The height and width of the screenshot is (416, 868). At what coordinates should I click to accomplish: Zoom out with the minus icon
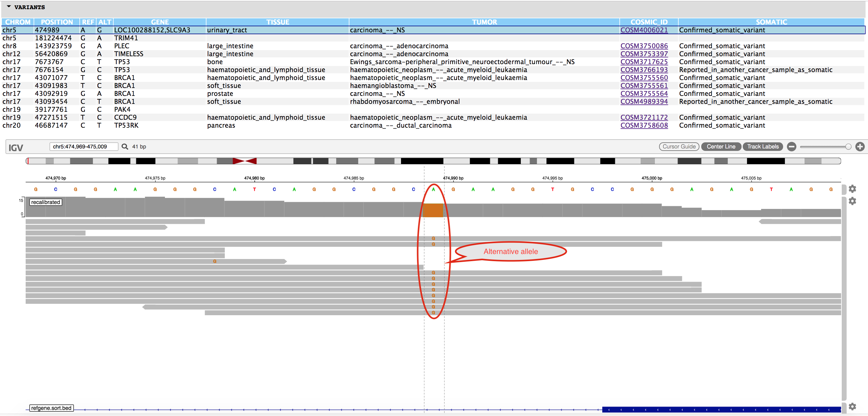[x=792, y=147]
